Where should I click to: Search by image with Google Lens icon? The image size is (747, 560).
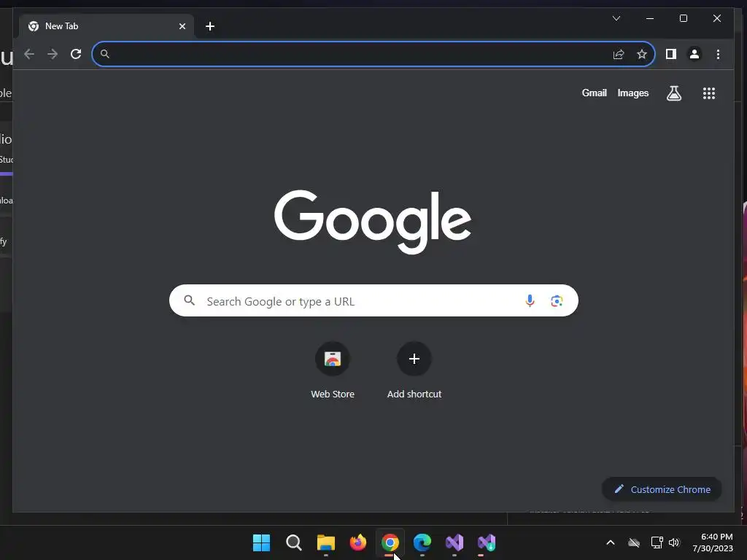tap(557, 301)
